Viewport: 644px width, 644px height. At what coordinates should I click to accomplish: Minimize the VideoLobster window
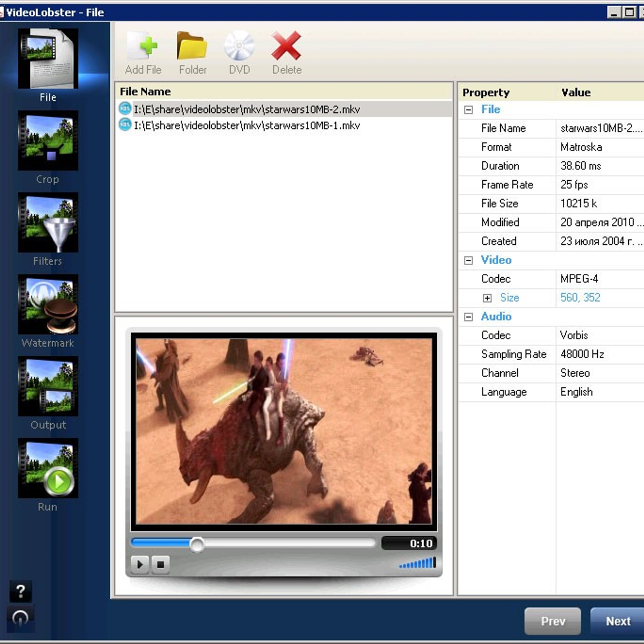point(614,12)
